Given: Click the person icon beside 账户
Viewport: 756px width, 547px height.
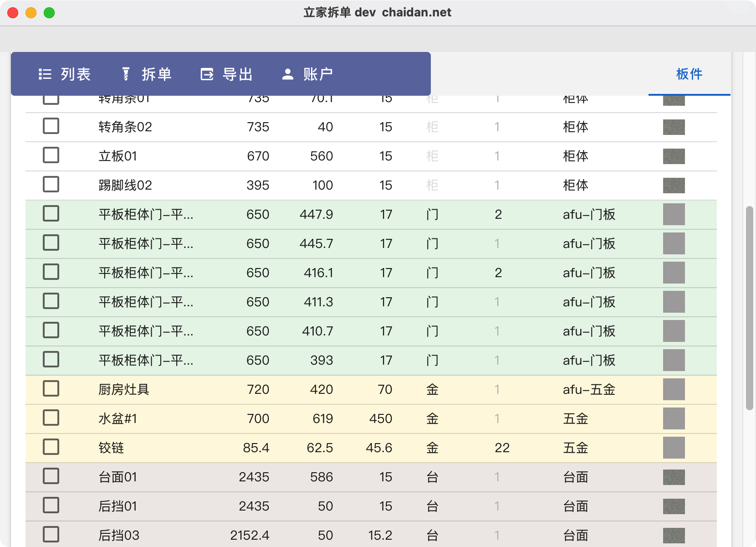Looking at the screenshot, I should [288, 74].
